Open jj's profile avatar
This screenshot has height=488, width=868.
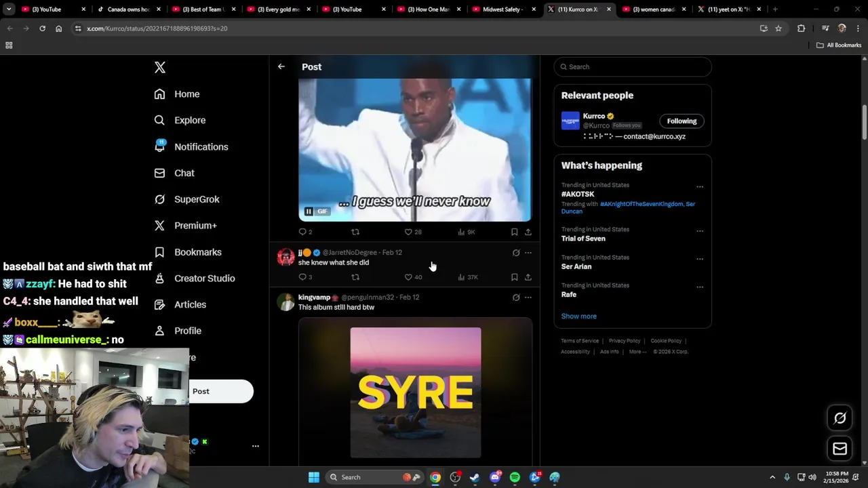coord(285,257)
